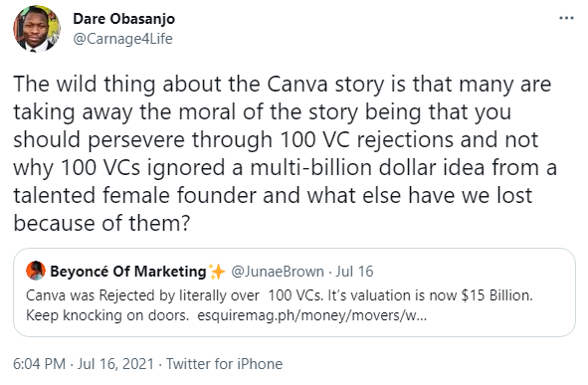
Task: Open the @JunaeBrown handle in quoted tweet
Action: [278, 271]
